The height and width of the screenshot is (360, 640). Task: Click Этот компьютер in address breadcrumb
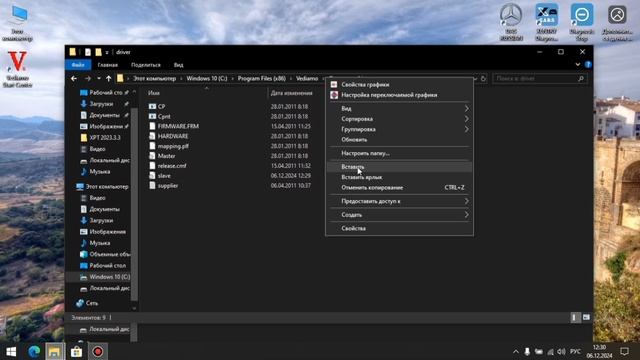click(x=154, y=78)
